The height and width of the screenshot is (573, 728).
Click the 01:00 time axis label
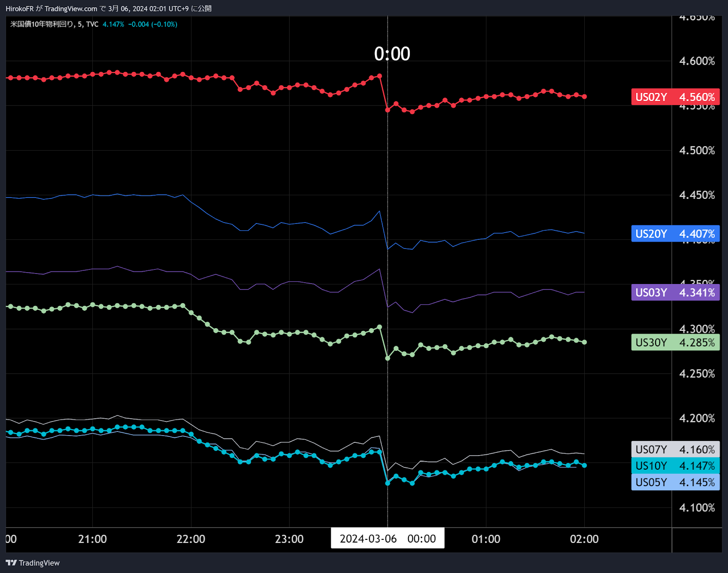[x=486, y=539]
